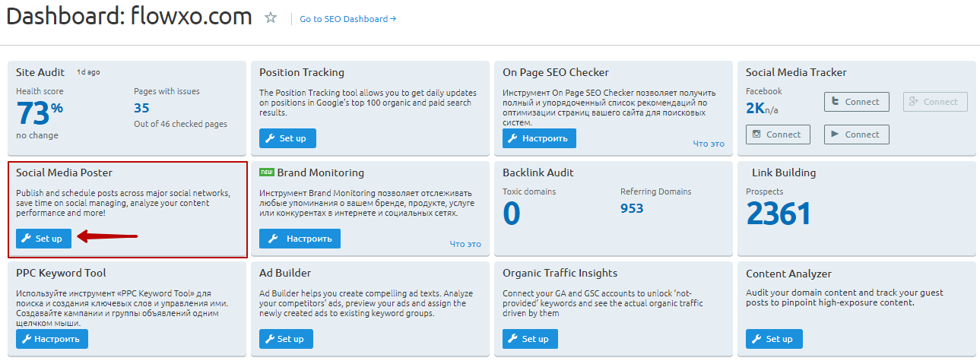This screenshot has height=364, width=980.
Task: Click Set up in Ad Builder
Action: point(286,339)
